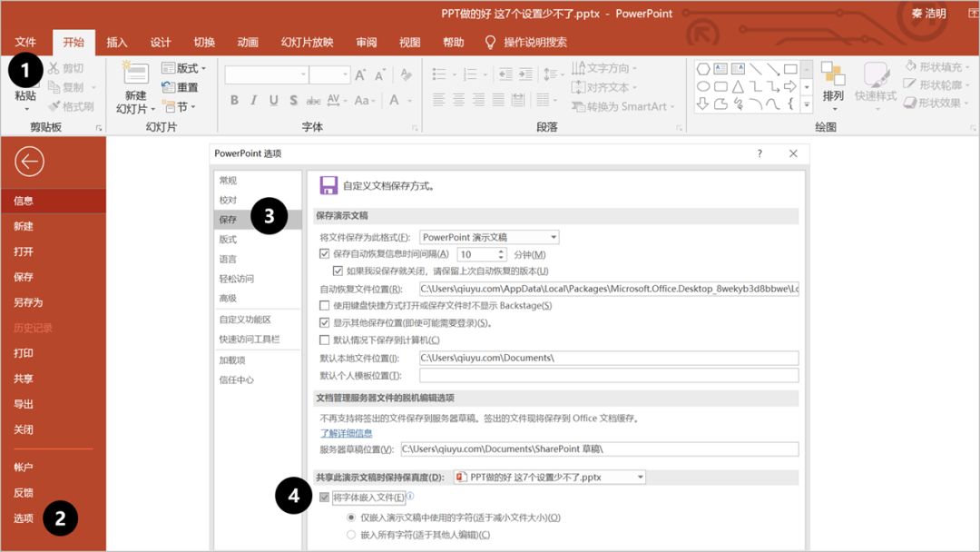Image resolution: width=980 pixels, height=552 pixels.
Task: Click 另存为 Save As in Backstage menu
Action: (x=28, y=302)
